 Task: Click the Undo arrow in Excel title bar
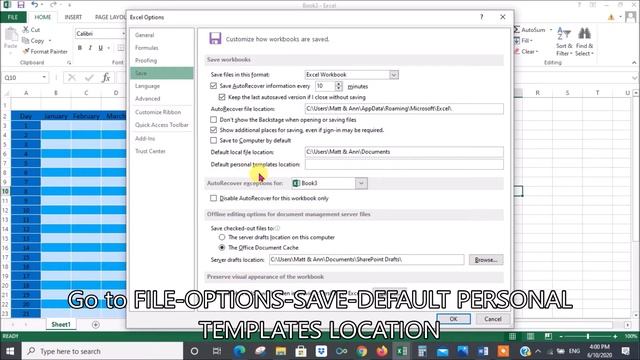35,5
